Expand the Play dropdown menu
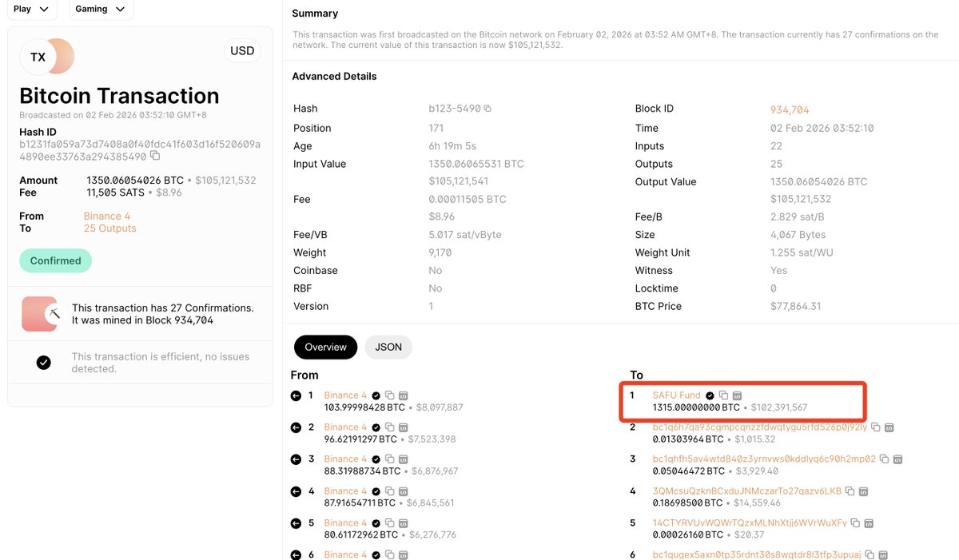959x560 pixels. click(31, 9)
